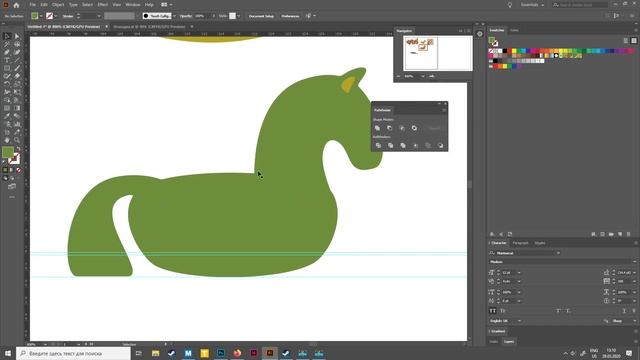Click the Preferences button
This screenshot has height=360, width=640.
[x=290, y=16]
